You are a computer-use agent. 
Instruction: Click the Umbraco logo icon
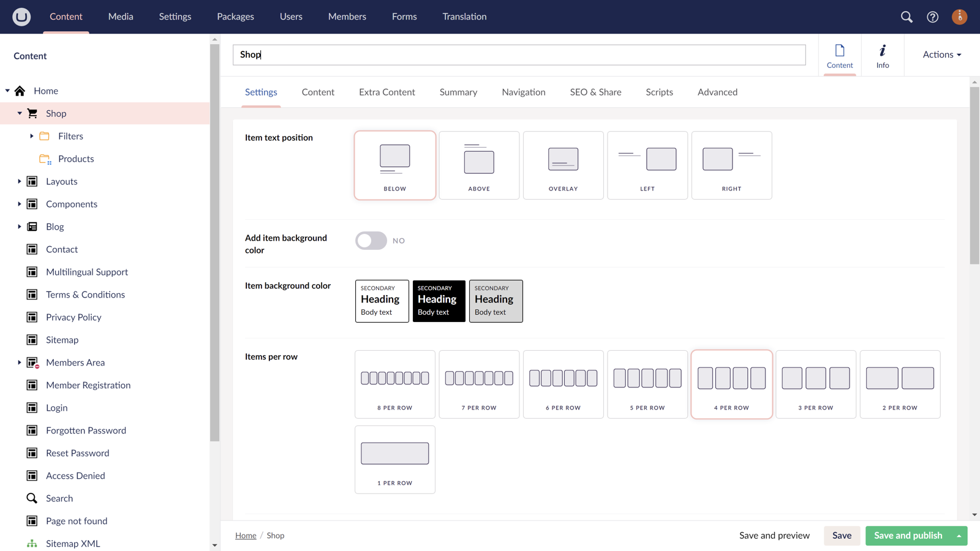[x=21, y=17]
